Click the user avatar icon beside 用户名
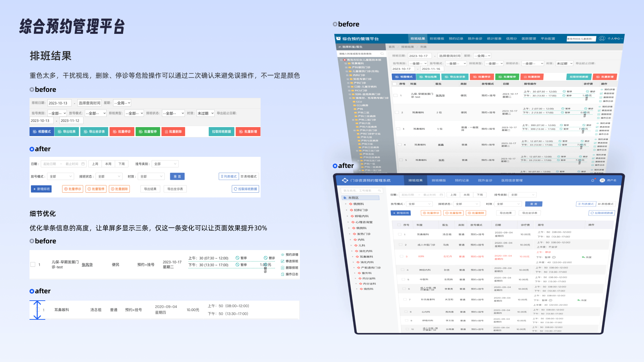 [602, 180]
